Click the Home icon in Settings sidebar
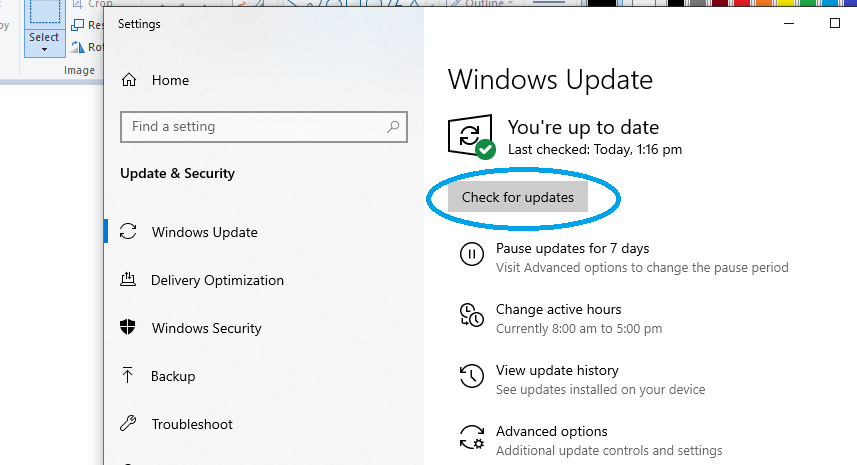The image size is (857, 465). tap(128, 80)
